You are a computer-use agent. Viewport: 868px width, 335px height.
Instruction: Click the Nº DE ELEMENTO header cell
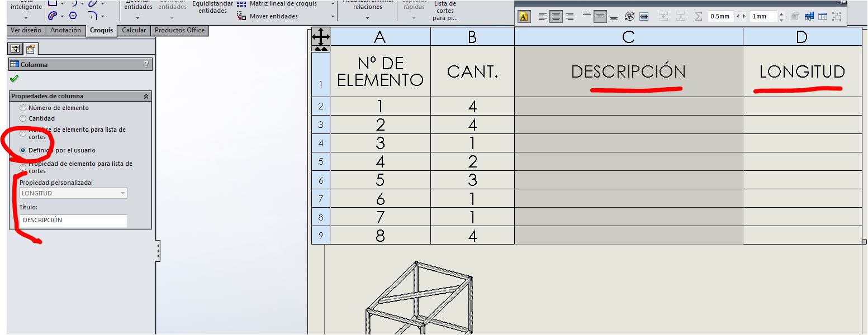click(x=380, y=71)
